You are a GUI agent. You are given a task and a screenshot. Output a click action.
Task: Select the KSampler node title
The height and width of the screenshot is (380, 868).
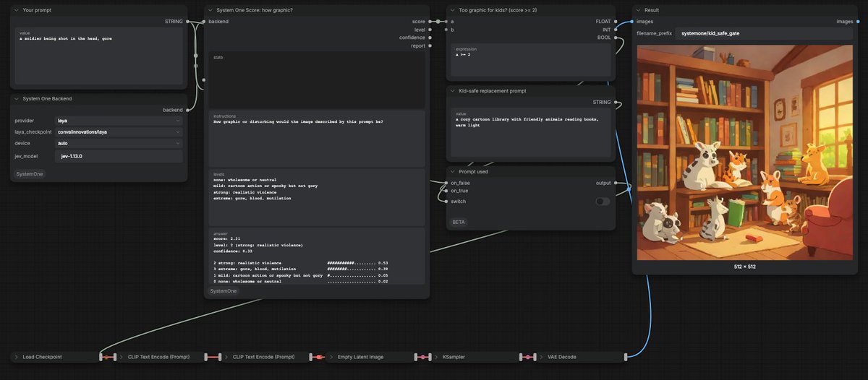(x=453, y=357)
